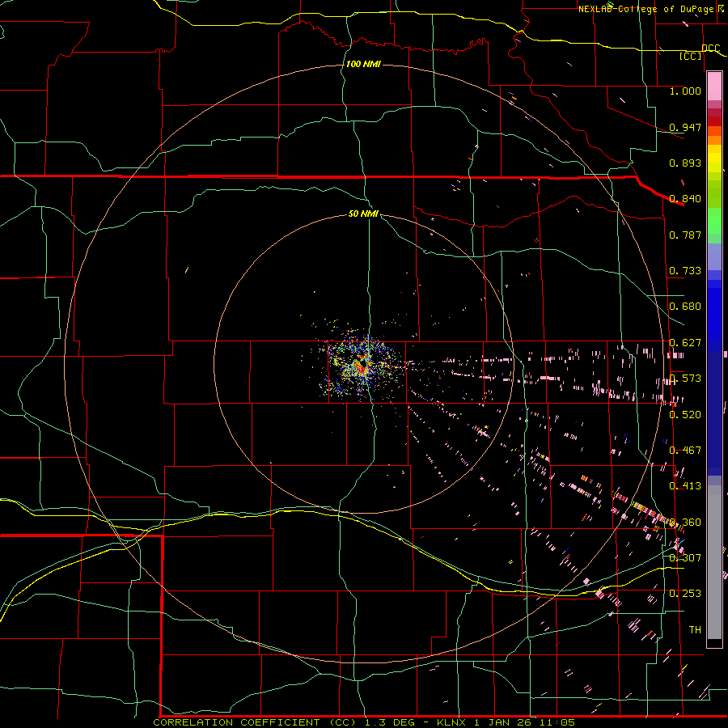
Task: Click the 1.000 color scale value
Action: coord(685,91)
